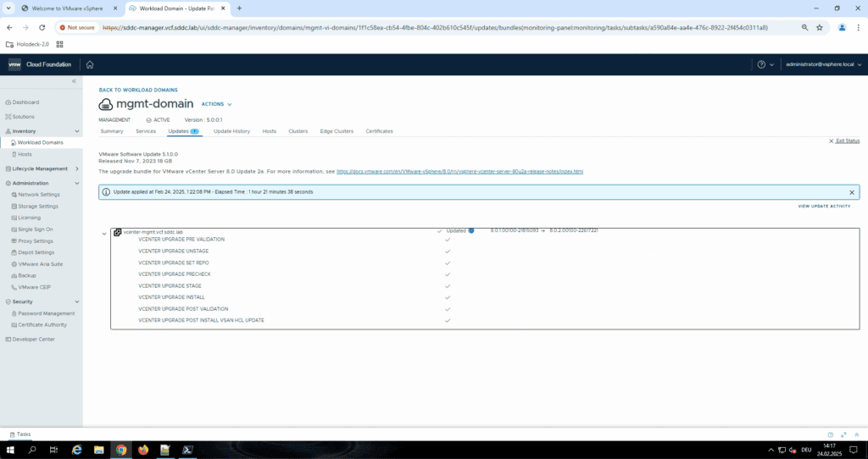The height and width of the screenshot is (459, 868).
Task: Open the vCenter release notes link
Action: [459, 172]
